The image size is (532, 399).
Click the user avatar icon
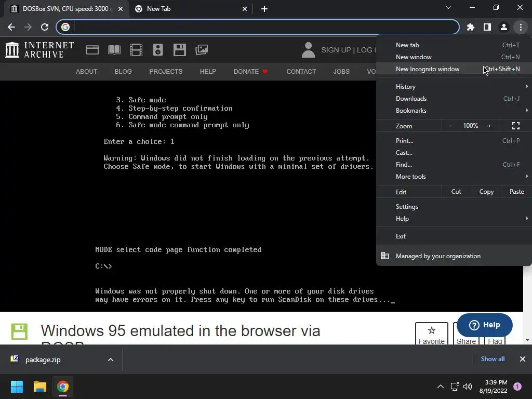pyautogui.click(x=308, y=50)
